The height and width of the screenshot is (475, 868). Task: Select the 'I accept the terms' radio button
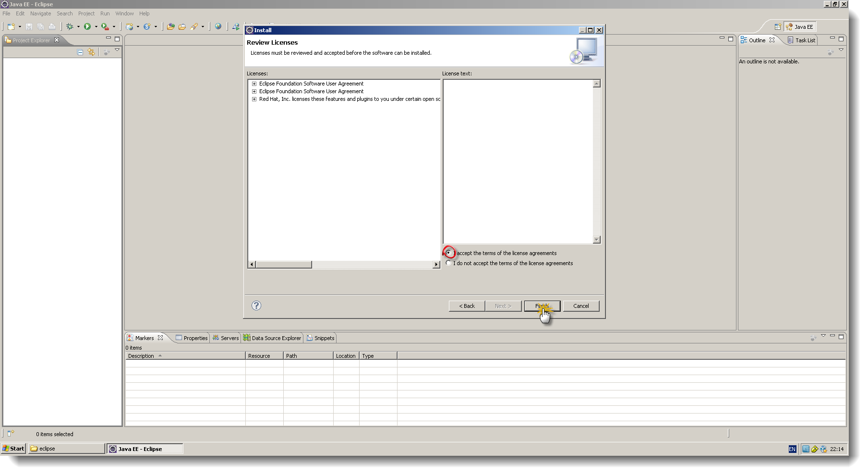[x=448, y=253]
